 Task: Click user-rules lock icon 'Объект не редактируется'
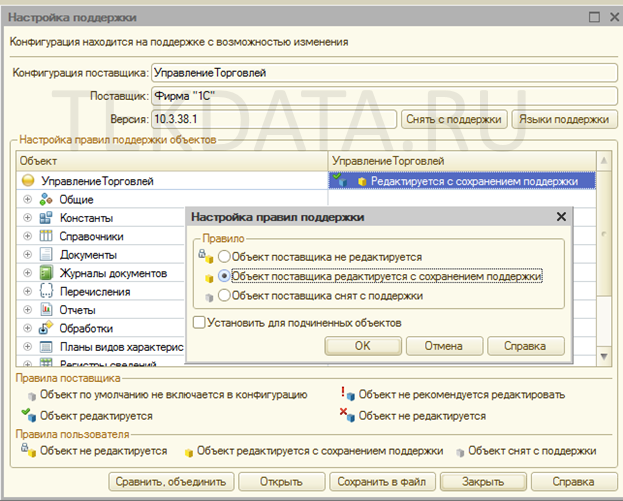pyautogui.click(x=29, y=450)
